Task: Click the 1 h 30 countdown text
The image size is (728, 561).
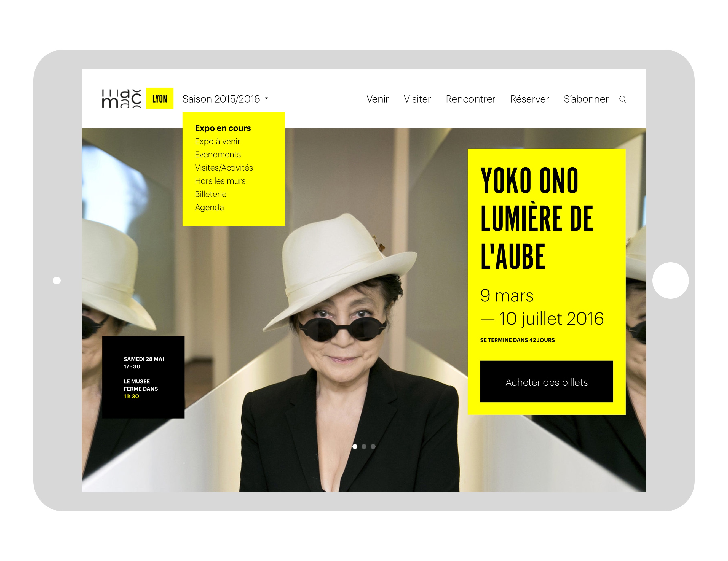Action: point(131,397)
